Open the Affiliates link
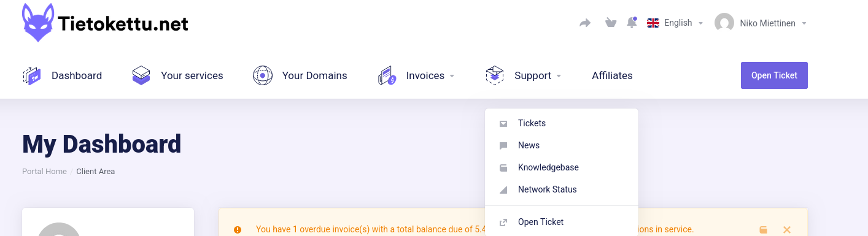Viewport: 868px width, 236px height. click(x=612, y=76)
